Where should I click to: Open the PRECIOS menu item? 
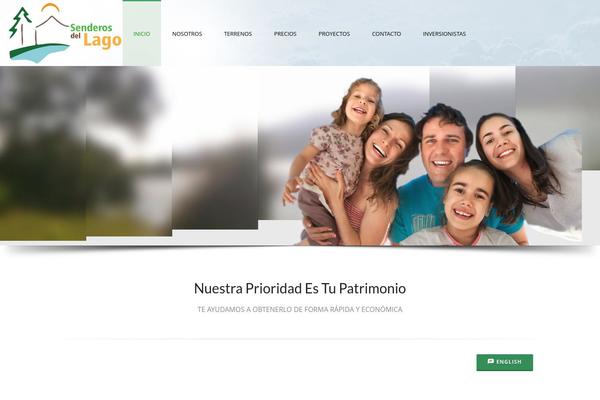pos(285,34)
